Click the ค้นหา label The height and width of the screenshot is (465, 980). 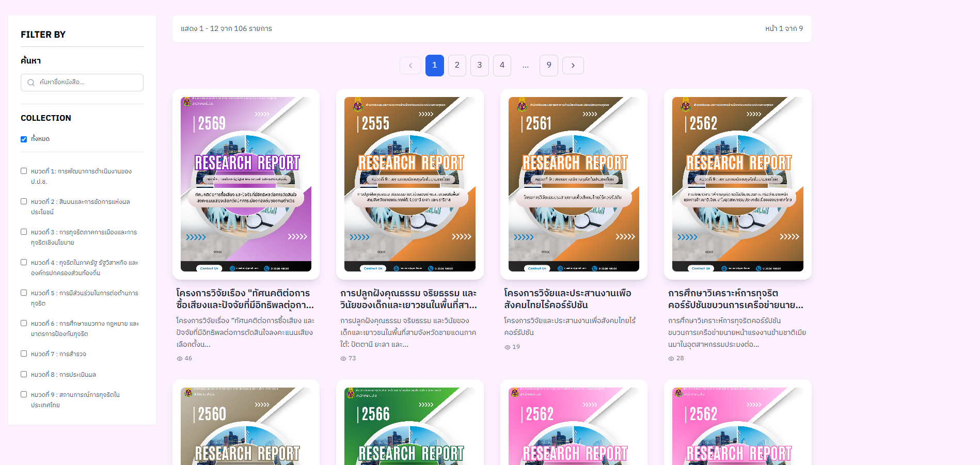click(30, 61)
